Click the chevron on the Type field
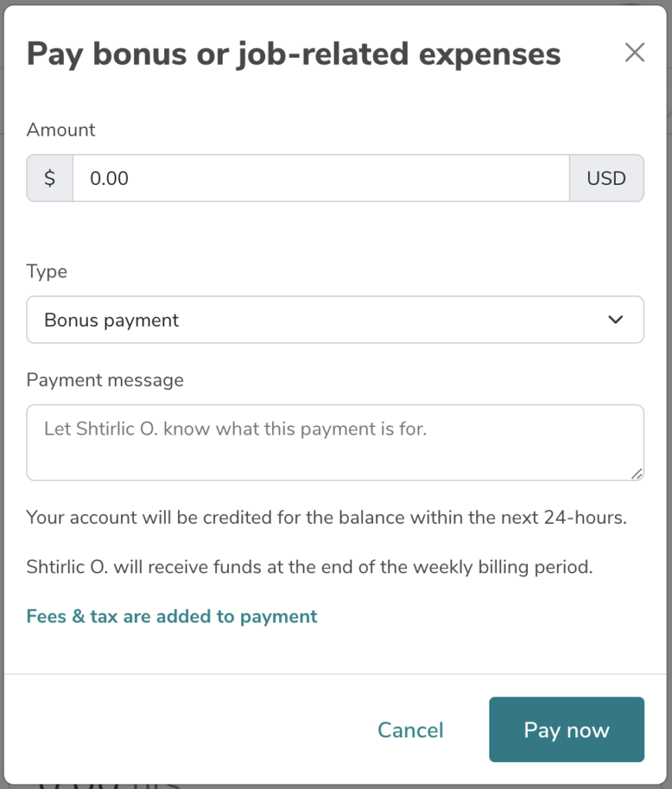Viewport: 672px width, 789px height. click(615, 319)
